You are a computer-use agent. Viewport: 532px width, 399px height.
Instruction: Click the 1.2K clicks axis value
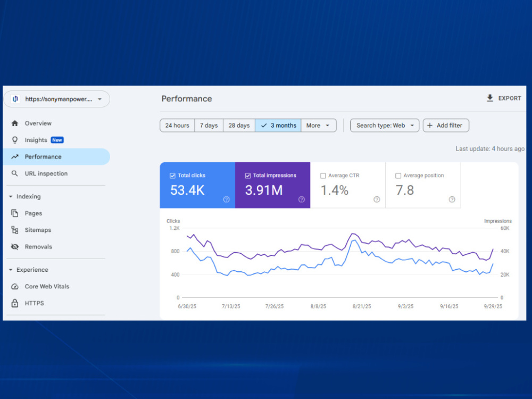(x=174, y=228)
